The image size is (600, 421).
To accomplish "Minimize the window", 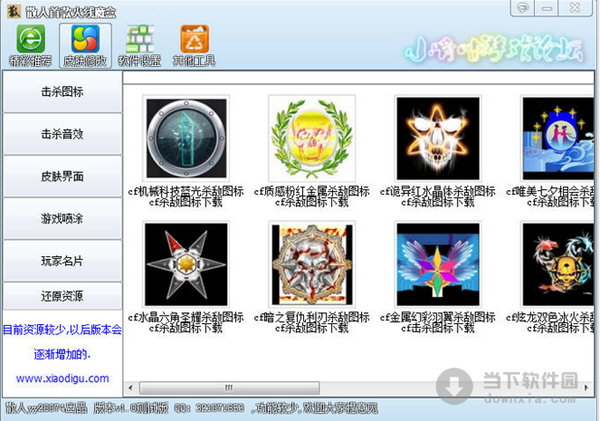I will coord(546,8).
